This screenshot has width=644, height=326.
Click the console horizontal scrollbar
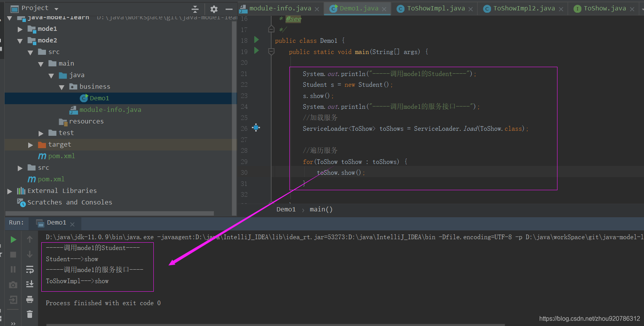point(275,325)
